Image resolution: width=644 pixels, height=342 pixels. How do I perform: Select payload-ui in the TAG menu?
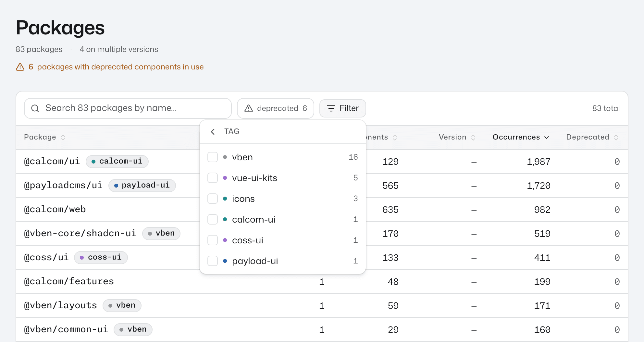282,261
